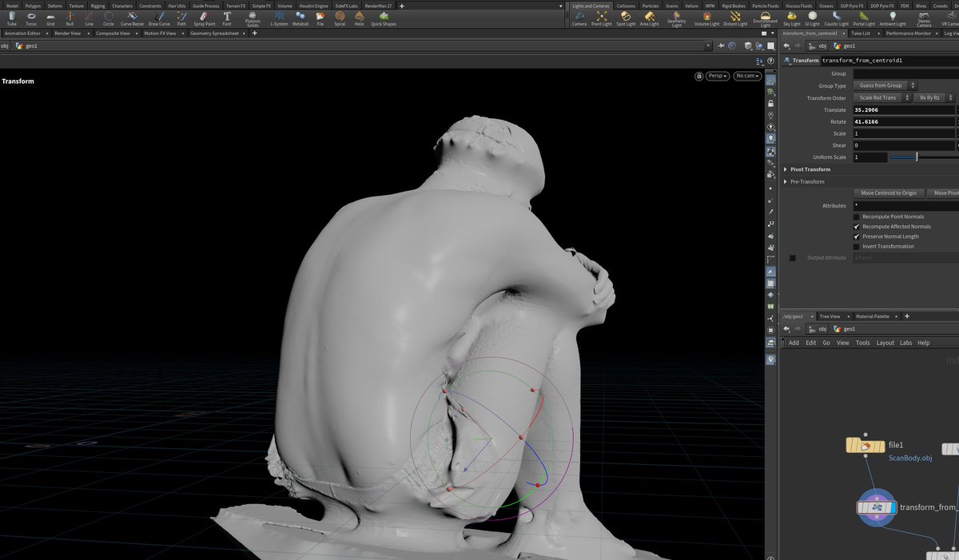Open the Quick Shapes tool
Viewport: 959px width, 560px height.
[x=384, y=18]
